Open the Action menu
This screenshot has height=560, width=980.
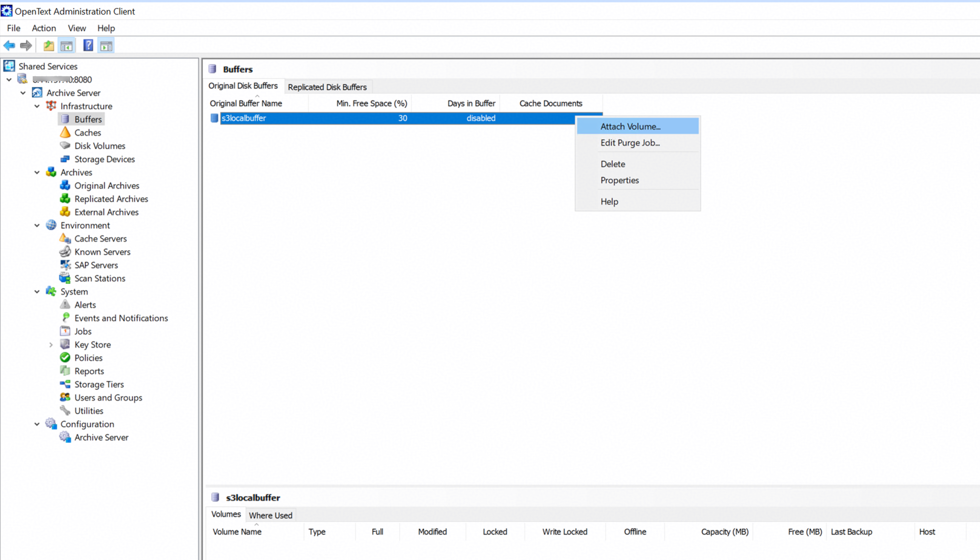click(x=44, y=28)
